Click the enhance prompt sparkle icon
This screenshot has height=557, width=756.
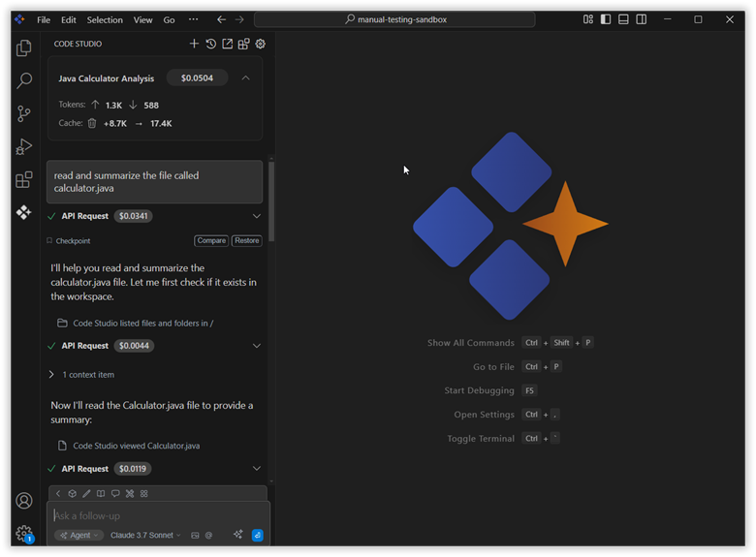[x=237, y=535]
